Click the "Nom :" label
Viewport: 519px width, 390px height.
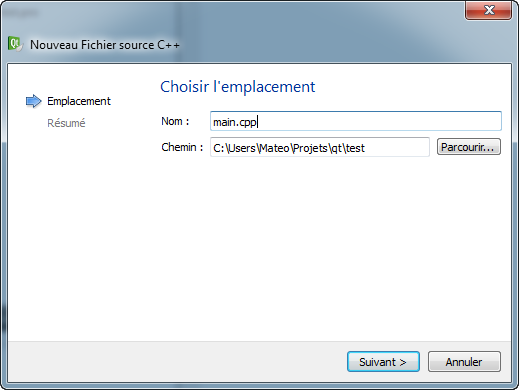coord(175,121)
